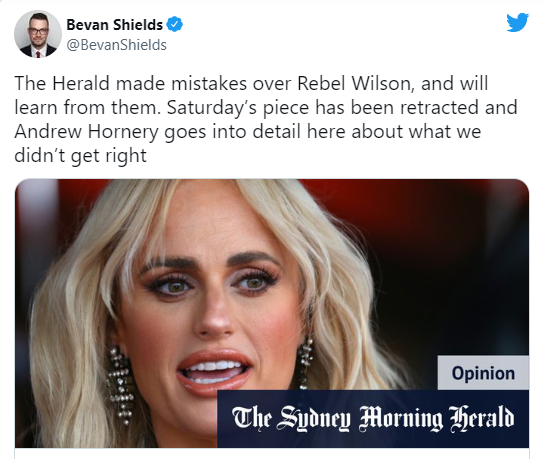Open the Twitter bird logo link

coord(517,22)
